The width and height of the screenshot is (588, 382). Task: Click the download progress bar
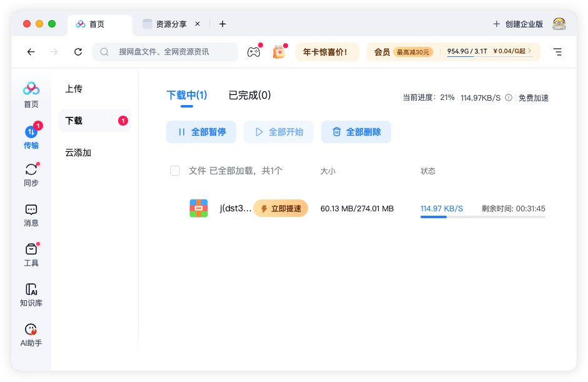pyautogui.click(x=482, y=217)
